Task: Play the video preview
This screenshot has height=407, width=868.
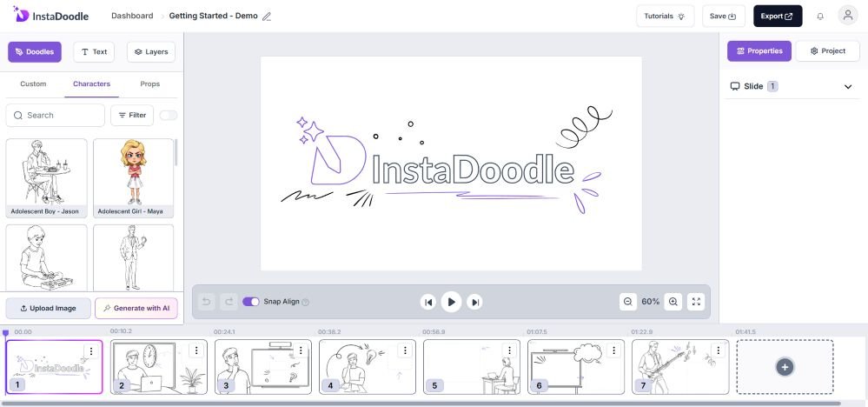Action: pyautogui.click(x=451, y=302)
